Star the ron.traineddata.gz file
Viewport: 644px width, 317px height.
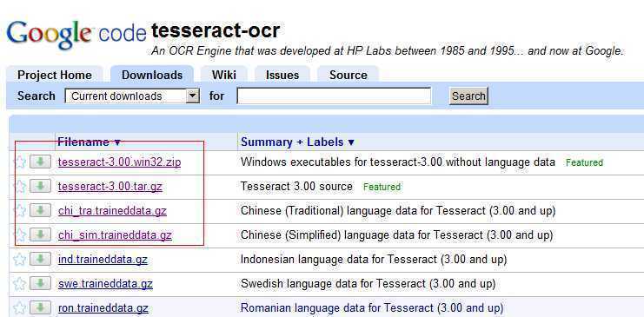20,308
